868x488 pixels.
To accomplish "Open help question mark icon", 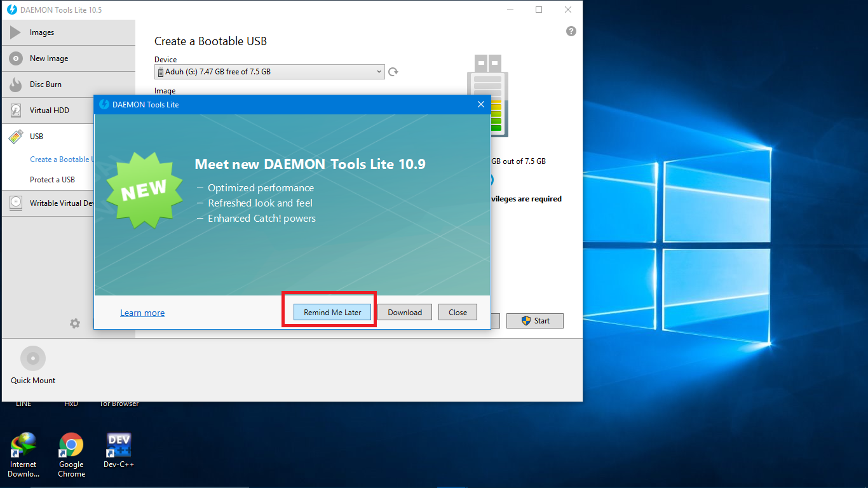I will coord(571,31).
